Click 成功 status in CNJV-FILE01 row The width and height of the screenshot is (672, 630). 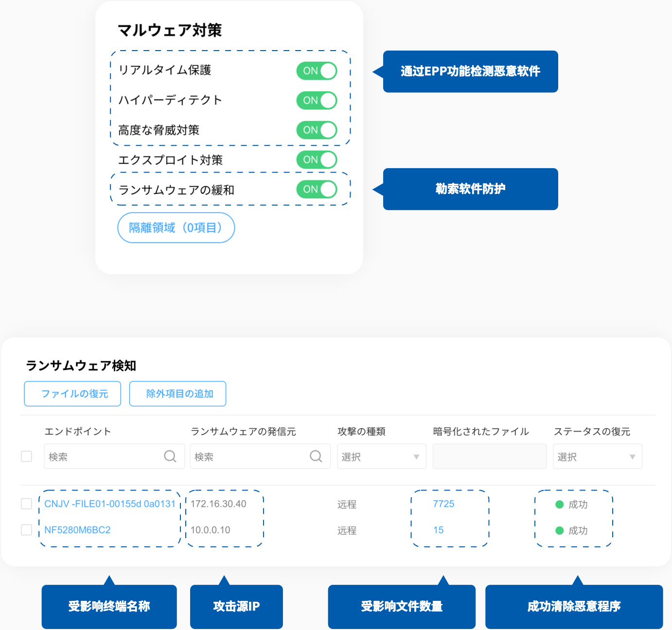point(572,505)
